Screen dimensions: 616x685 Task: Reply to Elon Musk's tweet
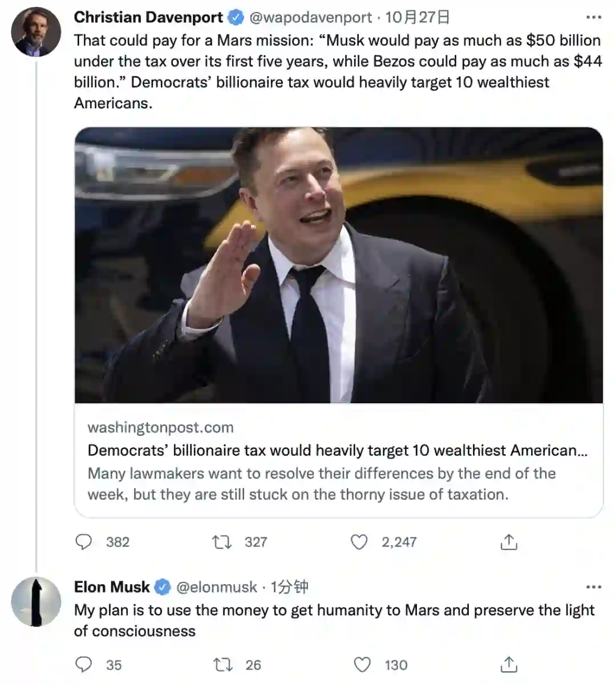pyautogui.click(x=84, y=664)
